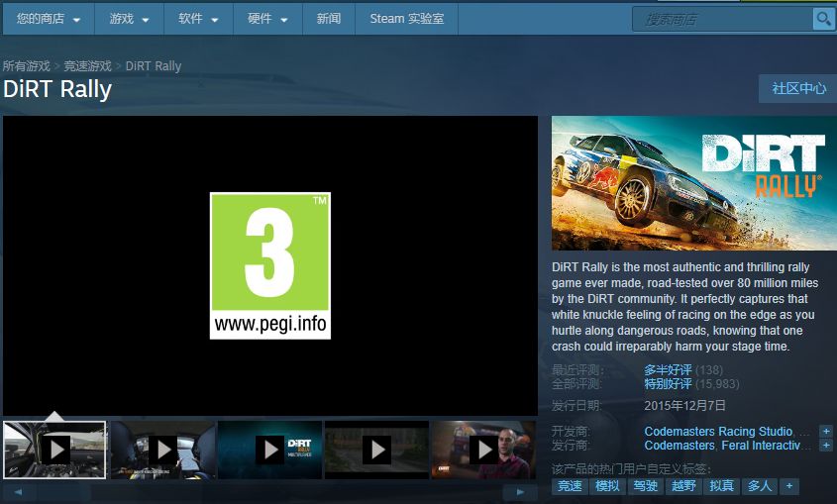Add a new tag with plus button
The width and height of the screenshot is (837, 504).
tap(789, 486)
